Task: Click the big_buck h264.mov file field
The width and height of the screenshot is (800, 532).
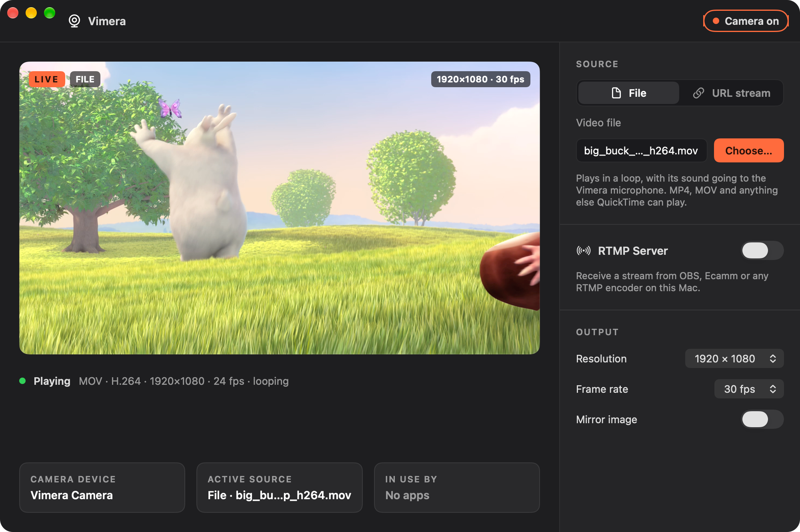Action: [642, 150]
